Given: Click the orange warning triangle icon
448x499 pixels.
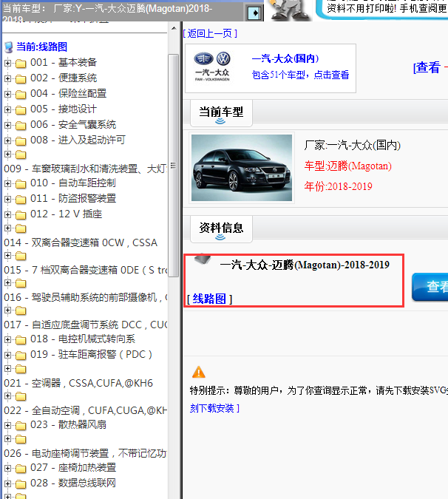Looking at the screenshot, I should click(x=199, y=372).
